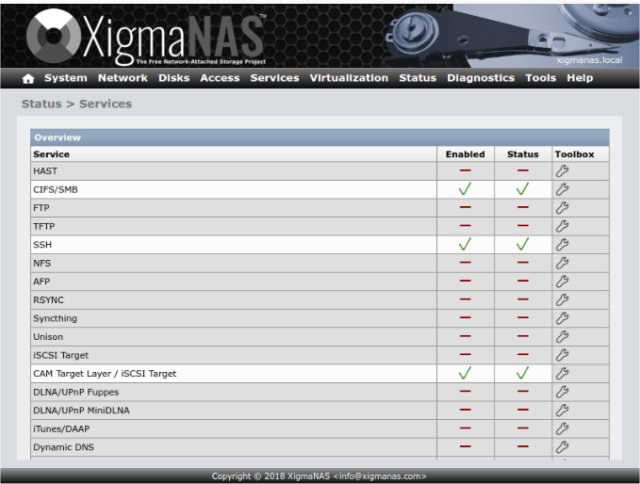Click the xigmanas.local hostname text
The width and height of the screenshot is (640, 484).
(589, 60)
